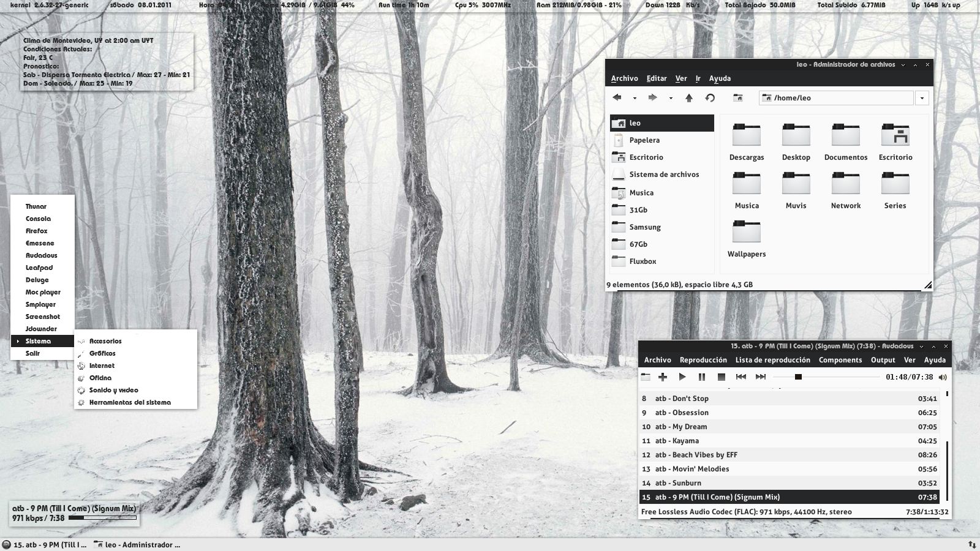Skip to the previous track in Audacious
The width and height of the screenshot is (980, 551).
pyautogui.click(x=741, y=377)
